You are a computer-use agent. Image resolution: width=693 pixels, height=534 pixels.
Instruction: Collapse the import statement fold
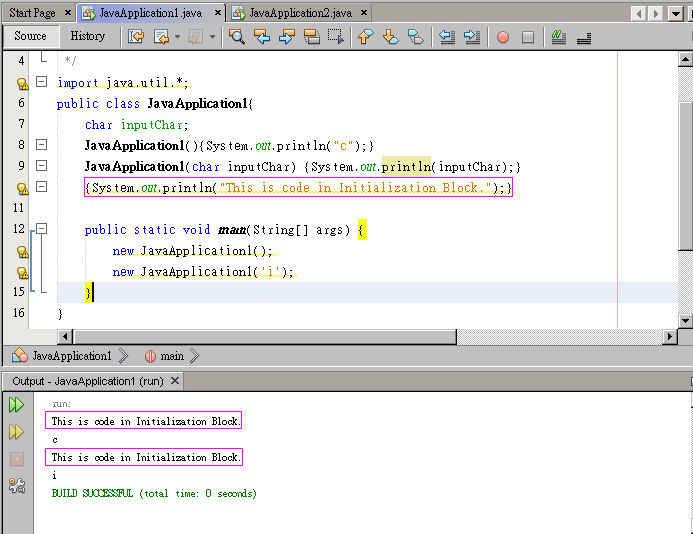41,81
